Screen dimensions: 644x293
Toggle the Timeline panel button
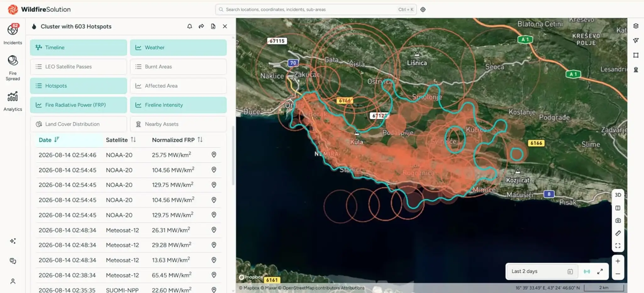(x=78, y=48)
